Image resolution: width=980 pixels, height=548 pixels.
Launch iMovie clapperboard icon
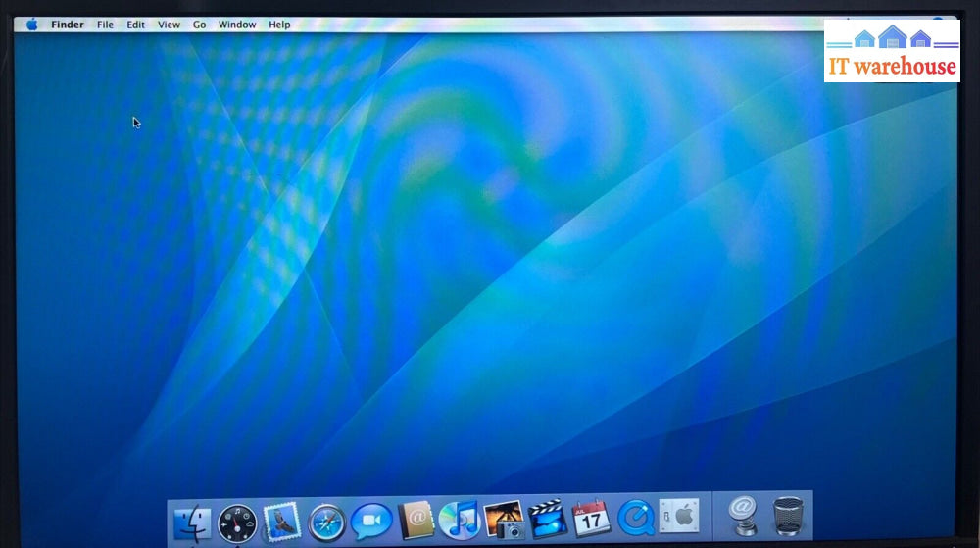548,520
